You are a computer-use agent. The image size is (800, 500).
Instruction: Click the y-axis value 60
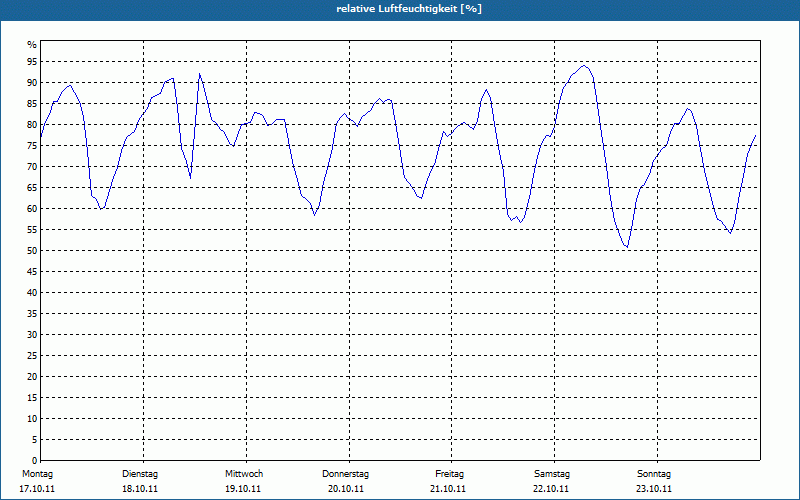(x=32, y=209)
